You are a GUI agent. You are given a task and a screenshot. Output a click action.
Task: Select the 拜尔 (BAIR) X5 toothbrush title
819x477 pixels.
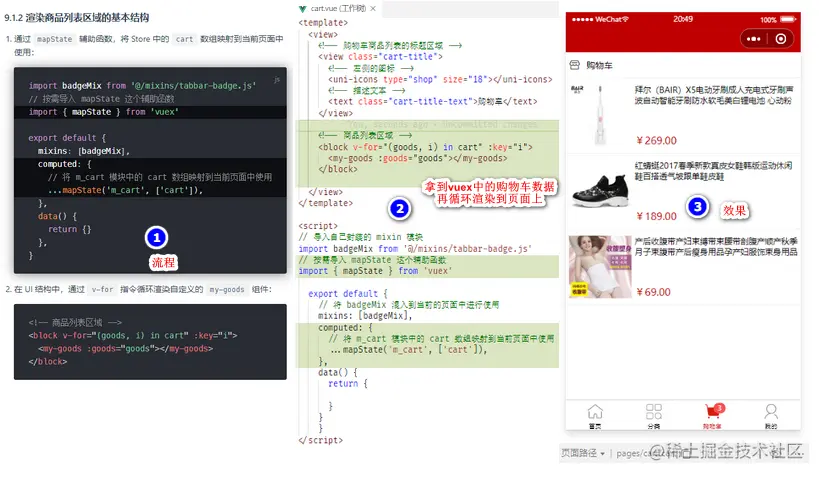point(713,95)
